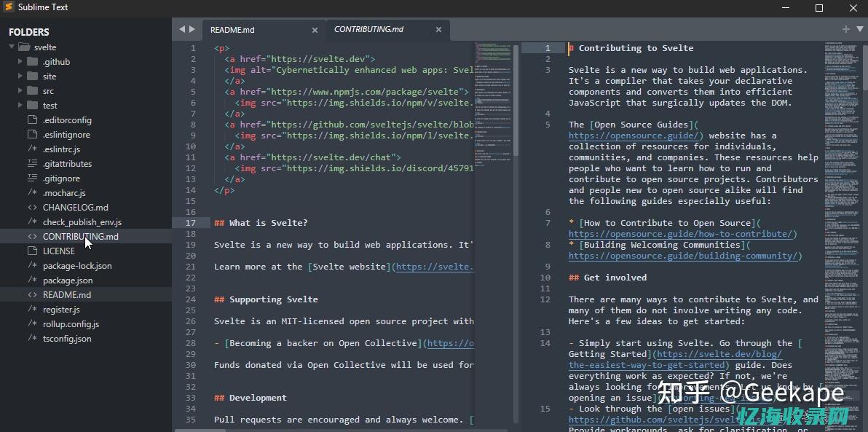
Task: Click the building-community URL link
Action: [x=683, y=256]
